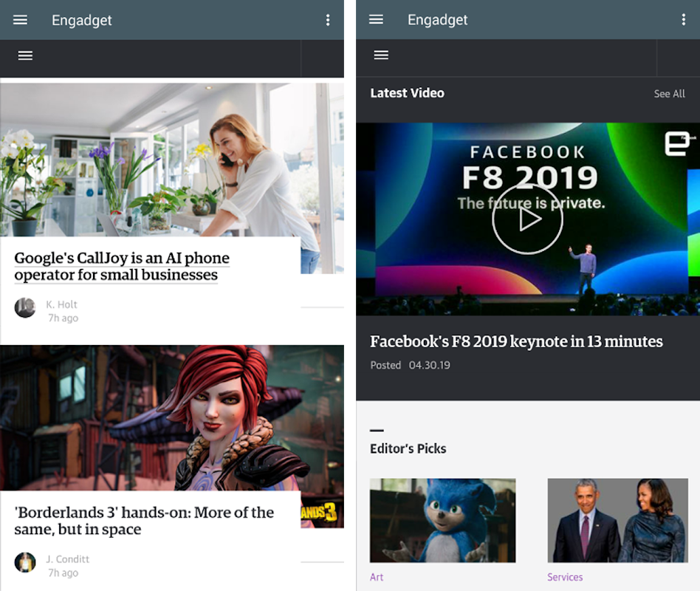
Task: Open author J. Conditt's name
Action: click(x=67, y=559)
